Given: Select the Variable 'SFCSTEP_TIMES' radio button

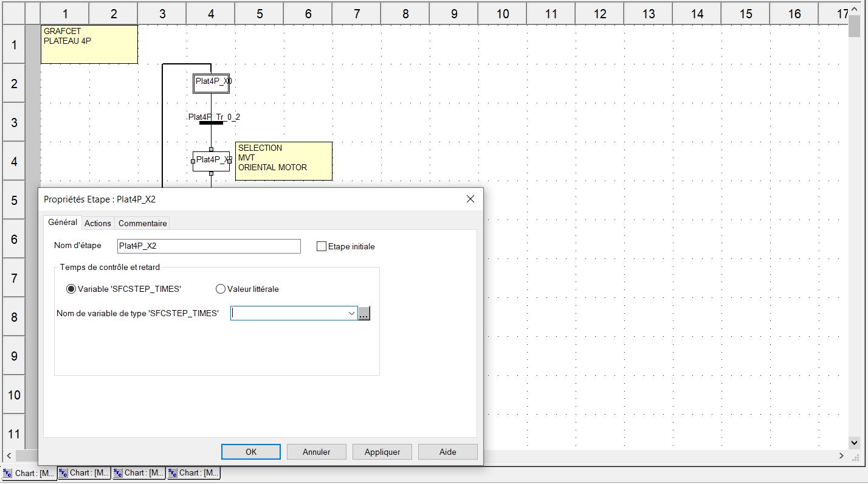Looking at the screenshot, I should tap(71, 289).
